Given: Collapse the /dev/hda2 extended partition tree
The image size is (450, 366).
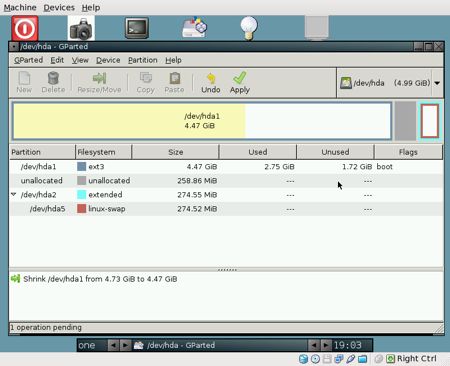Looking at the screenshot, I should point(14,194).
